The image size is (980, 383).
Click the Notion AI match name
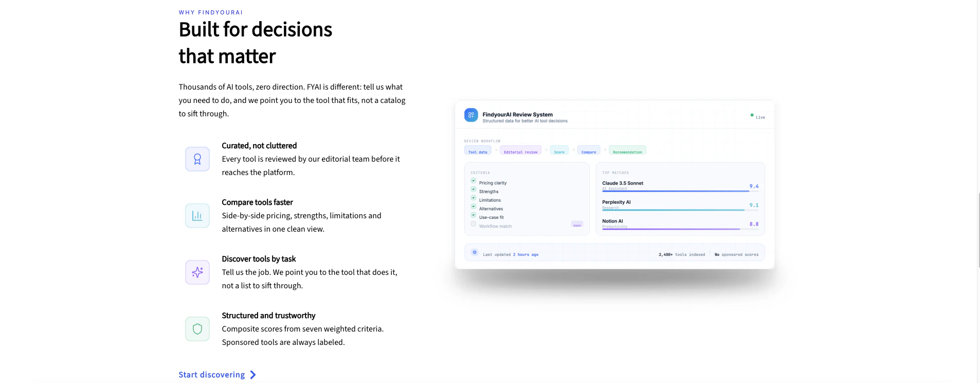[612, 221]
